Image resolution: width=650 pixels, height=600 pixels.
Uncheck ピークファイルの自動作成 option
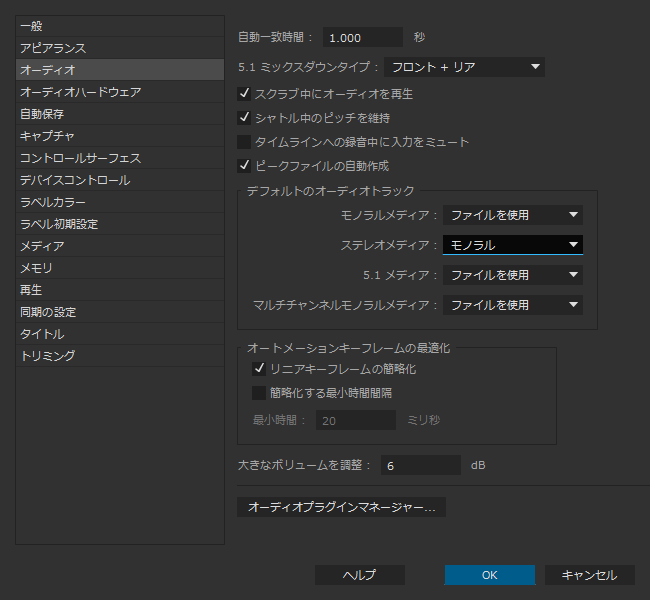244,166
